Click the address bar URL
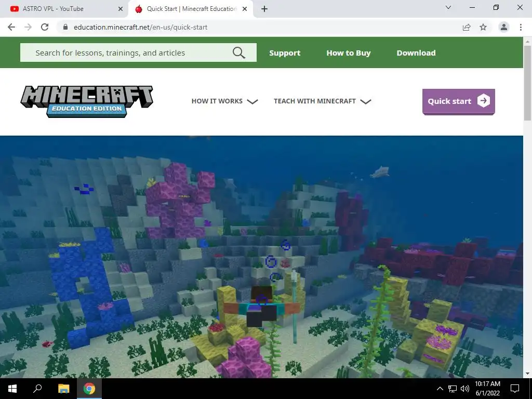The height and width of the screenshot is (399, 532). [140, 27]
